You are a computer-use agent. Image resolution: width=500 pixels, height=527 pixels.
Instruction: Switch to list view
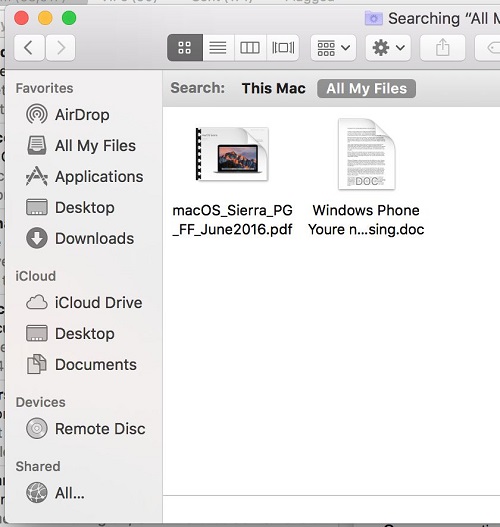coord(218,48)
